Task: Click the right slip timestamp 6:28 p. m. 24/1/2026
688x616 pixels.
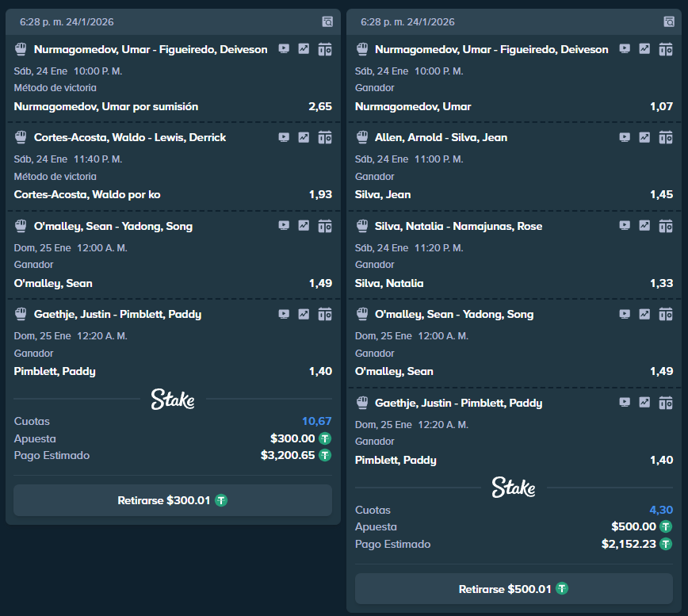Action: coord(407,22)
